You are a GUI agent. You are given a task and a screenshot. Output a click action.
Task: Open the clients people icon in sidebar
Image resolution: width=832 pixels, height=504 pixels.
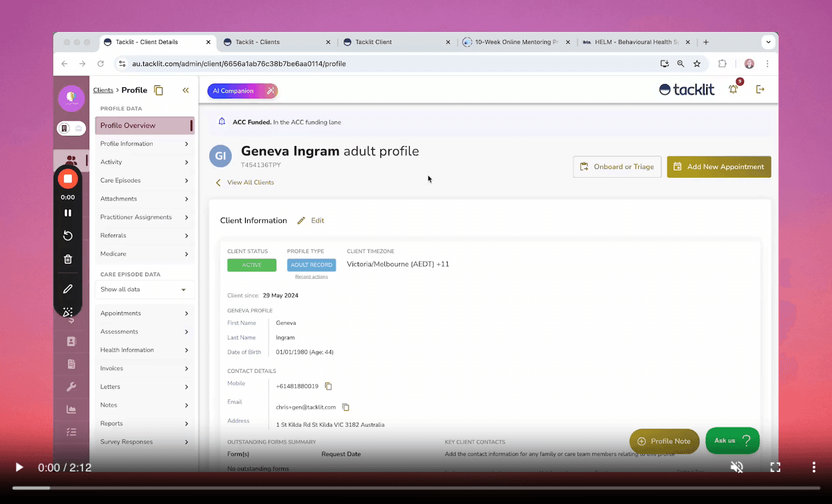click(71, 160)
